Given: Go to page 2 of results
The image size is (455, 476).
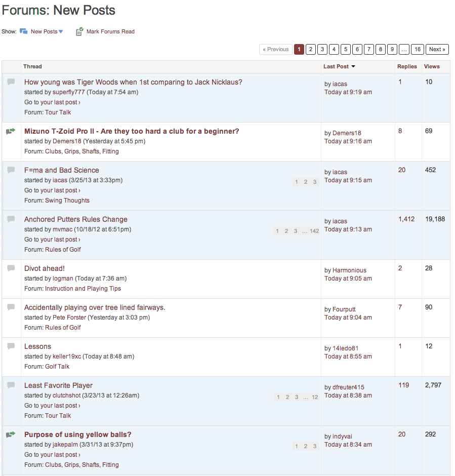Looking at the screenshot, I should pos(311,49).
